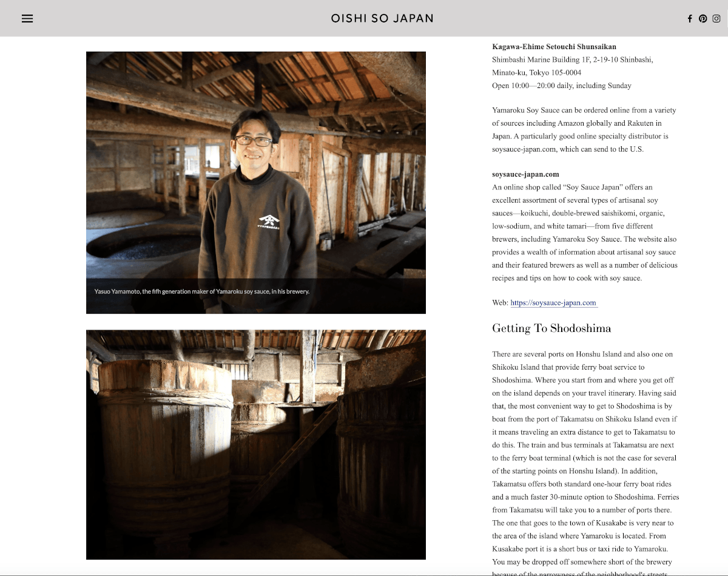Click the Kagawa-Ehime Setouchi Shunsaikan heading
728x576 pixels.
554,46
